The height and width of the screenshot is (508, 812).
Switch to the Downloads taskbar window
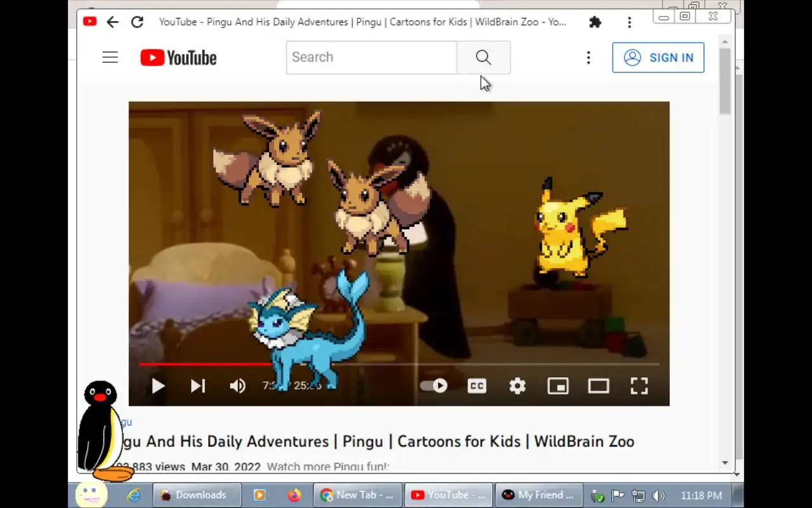(x=197, y=495)
